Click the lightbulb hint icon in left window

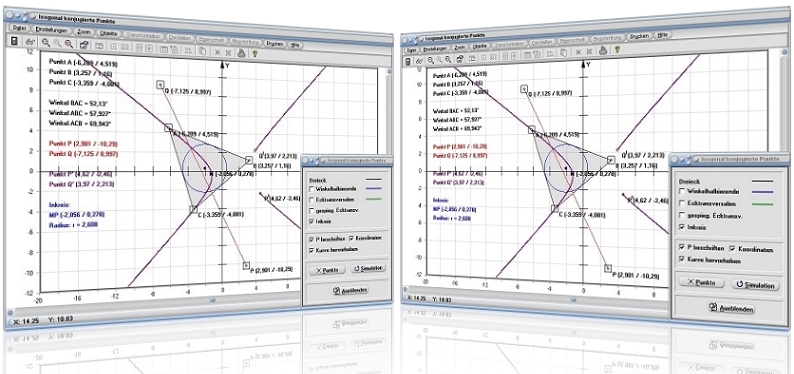(x=255, y=54)
